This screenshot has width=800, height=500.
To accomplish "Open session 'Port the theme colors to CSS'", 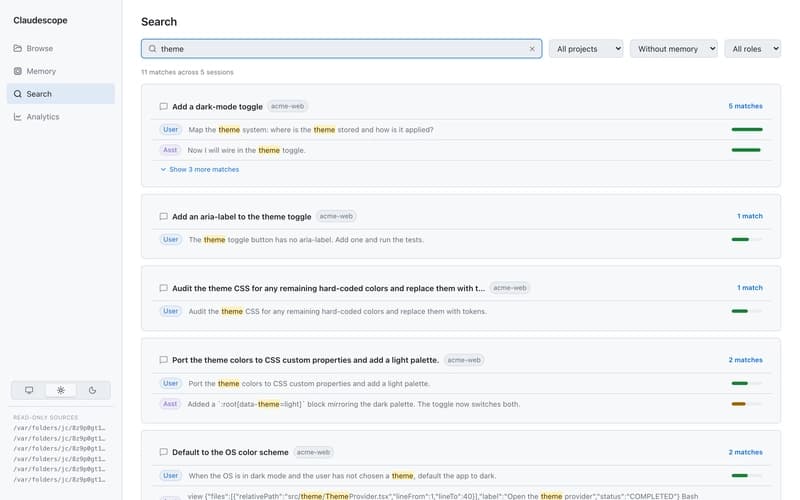I will click(305, 360).
